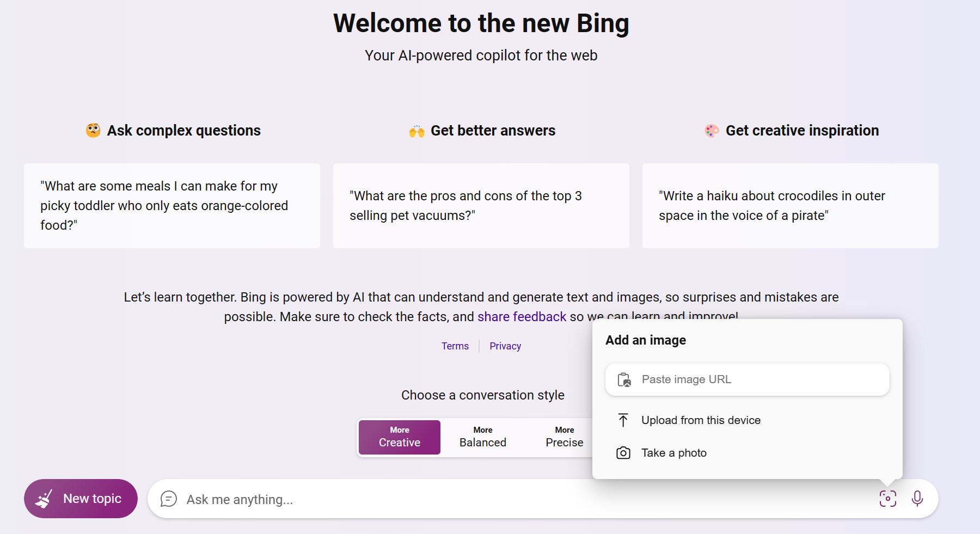Image resolution: width=980 pixels, height=534 pixels.
Task: Select Upload from this device option
Action: 700,420
